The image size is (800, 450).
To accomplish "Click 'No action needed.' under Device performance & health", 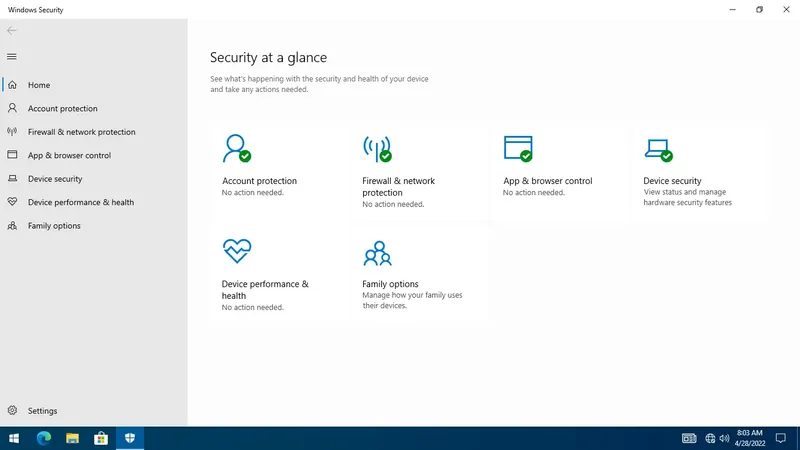I will 253,307.
